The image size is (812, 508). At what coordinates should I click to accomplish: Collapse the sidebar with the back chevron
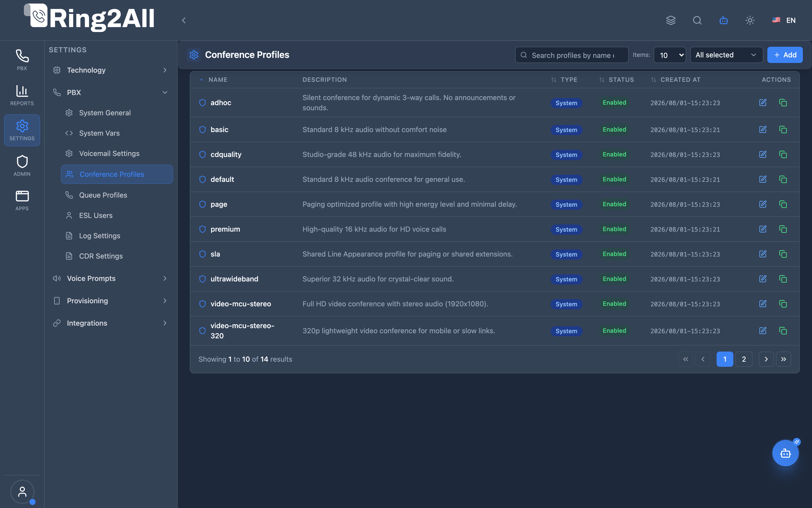[x=184, y=21]
